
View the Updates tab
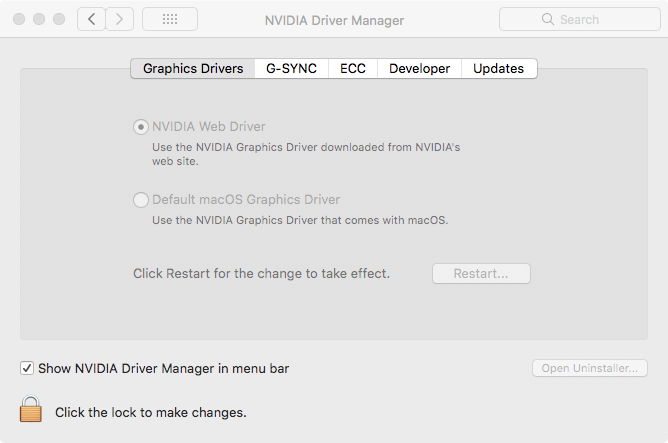pos(499,68)
